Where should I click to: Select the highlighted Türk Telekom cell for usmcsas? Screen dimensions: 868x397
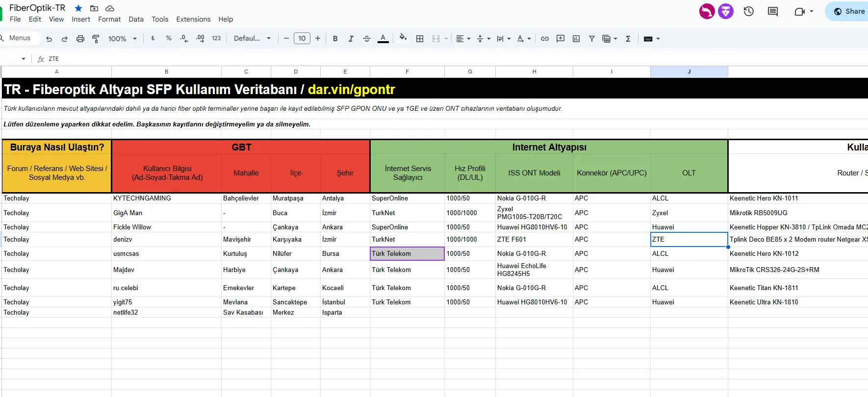(x=407, y=253)
